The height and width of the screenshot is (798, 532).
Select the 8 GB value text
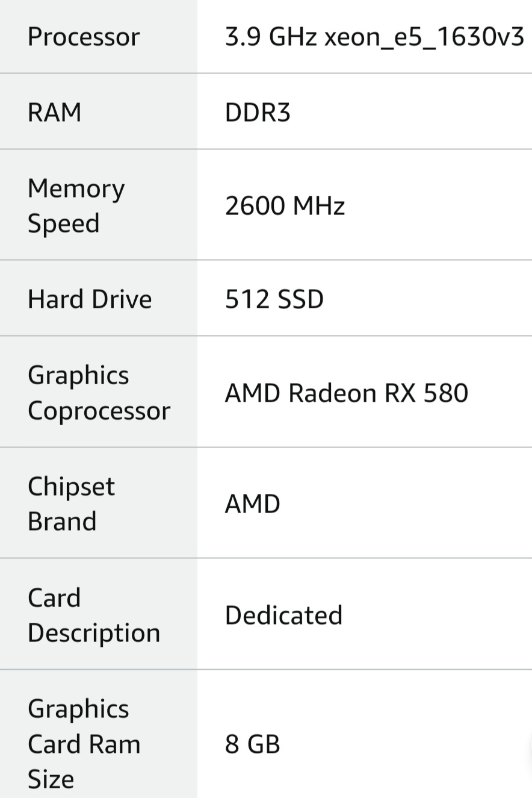pos(252,744)
